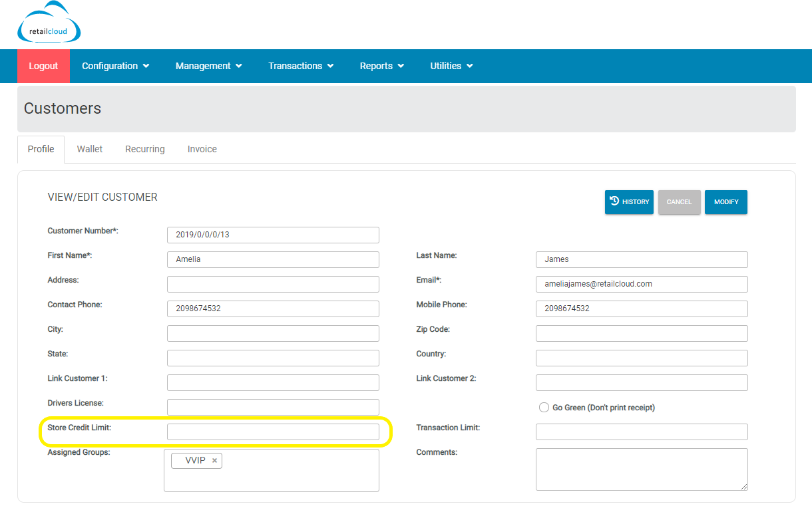Click the Email field
Viewport: 812px width, 514px height.
point(642,284)
